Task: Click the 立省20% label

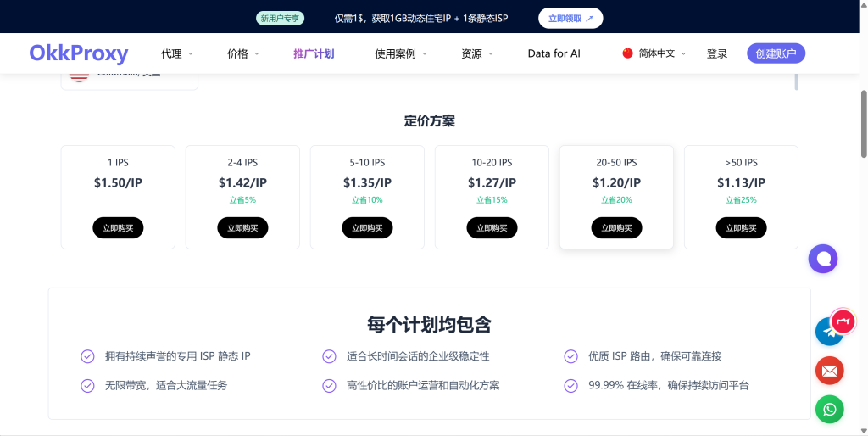Action: click(x=617, y=200)
